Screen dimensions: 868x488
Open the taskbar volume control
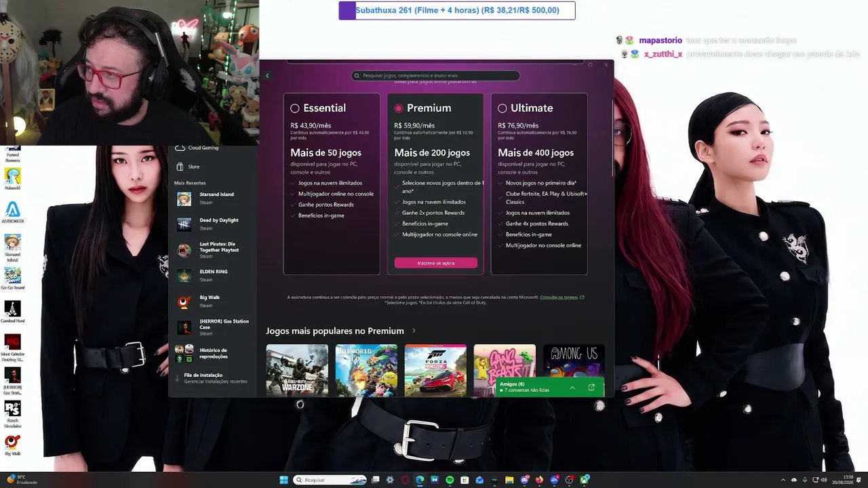(825, 480)
